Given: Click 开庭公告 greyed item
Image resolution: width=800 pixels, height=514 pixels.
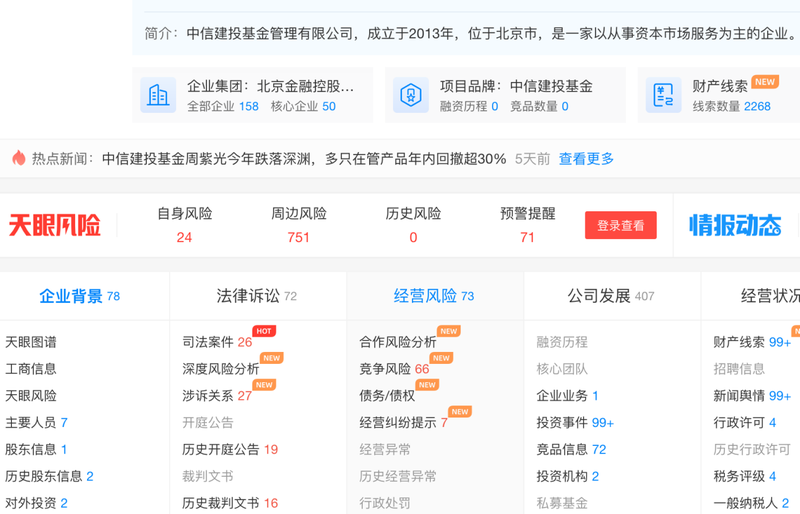Looking at the screenshot, I should [x=208, y=422].
